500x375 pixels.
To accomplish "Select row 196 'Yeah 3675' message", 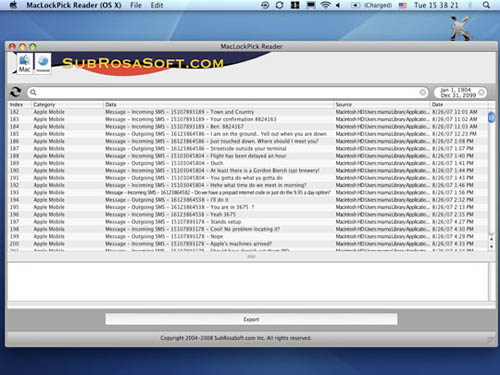I will [x=248, y=214].
